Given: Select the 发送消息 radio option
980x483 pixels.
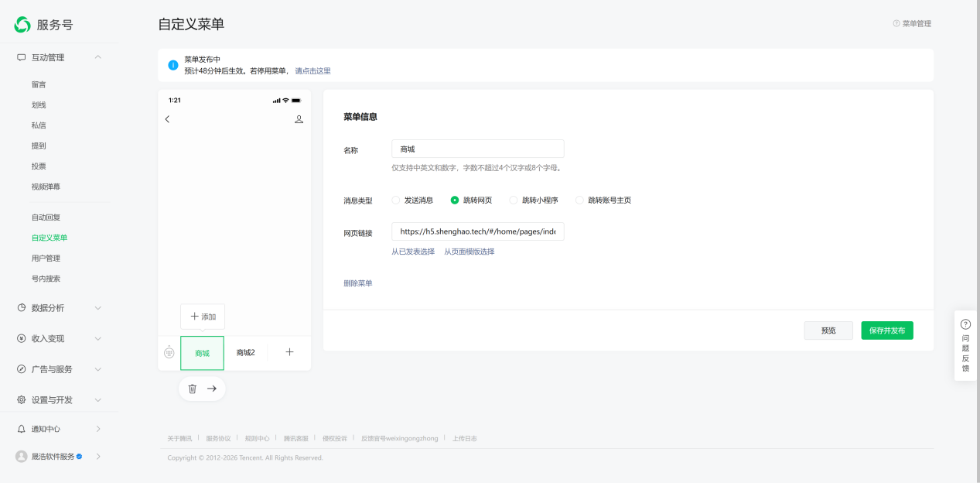Looking at the screenshot, I should tap(396, 200).
